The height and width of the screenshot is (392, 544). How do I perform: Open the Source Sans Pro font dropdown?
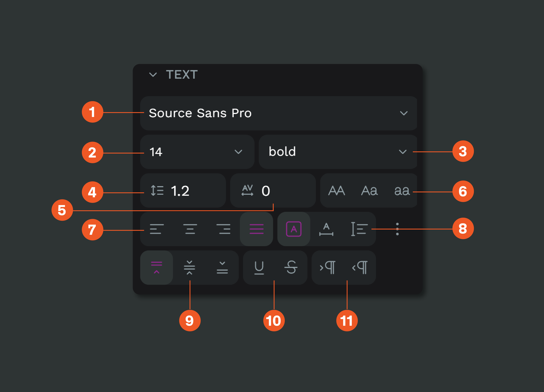278,113
